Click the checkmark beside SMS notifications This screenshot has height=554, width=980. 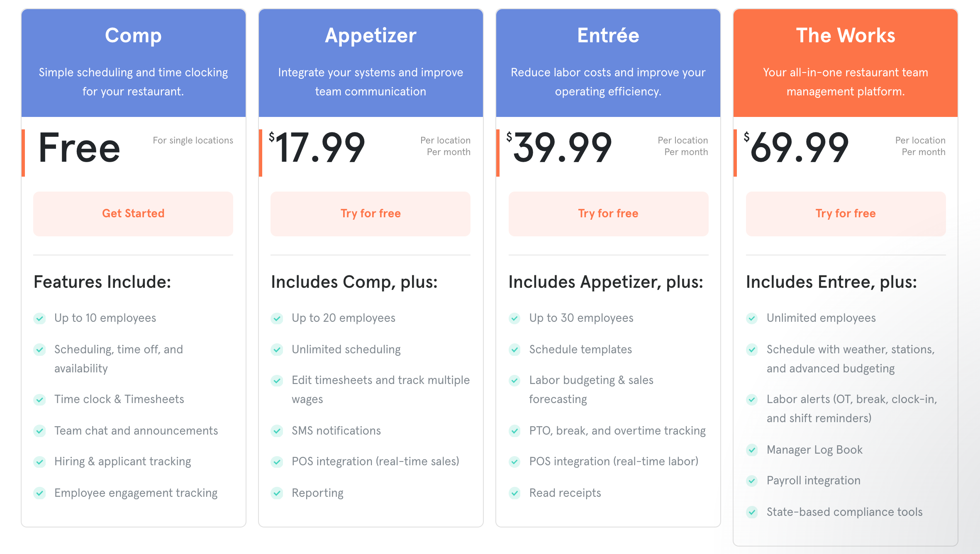[x=277, y=431]
